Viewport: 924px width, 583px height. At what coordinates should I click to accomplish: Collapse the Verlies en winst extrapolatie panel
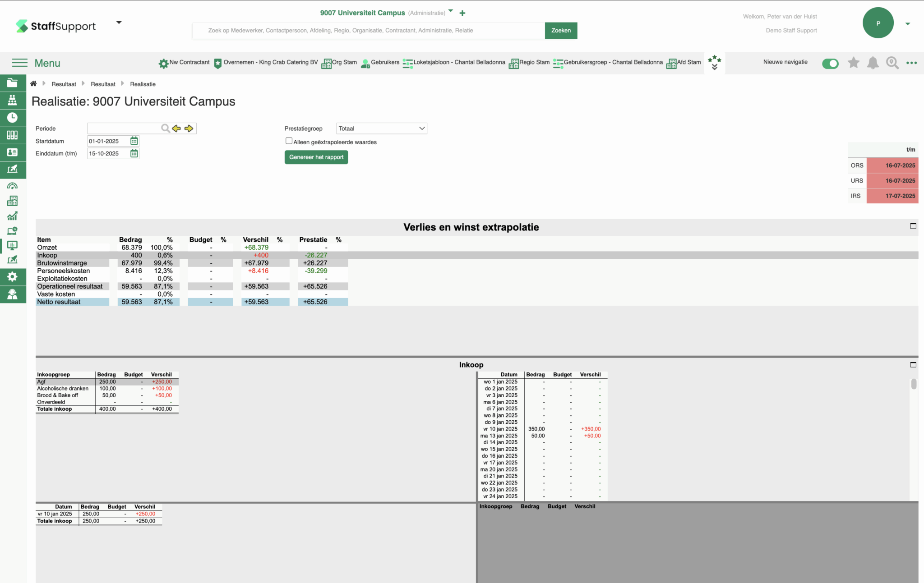click(913, 226)
